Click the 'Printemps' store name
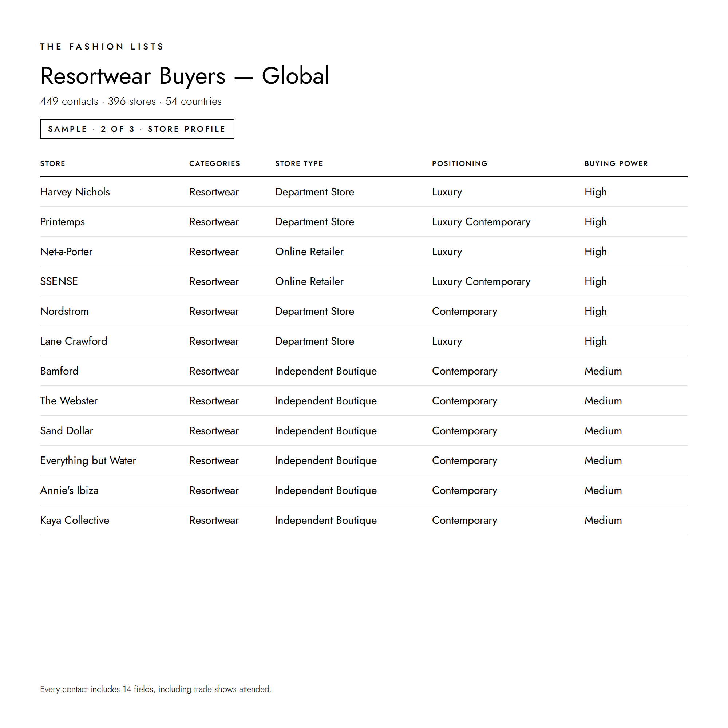The width and height of the screenshot is (728, 728). (x=63, y=222)
